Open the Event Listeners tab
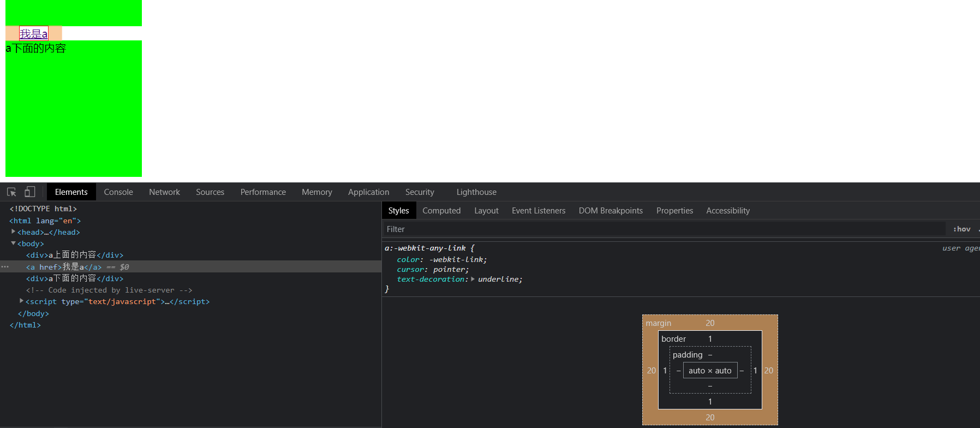Screen dimensions: 980x428 tap(539, 211)
